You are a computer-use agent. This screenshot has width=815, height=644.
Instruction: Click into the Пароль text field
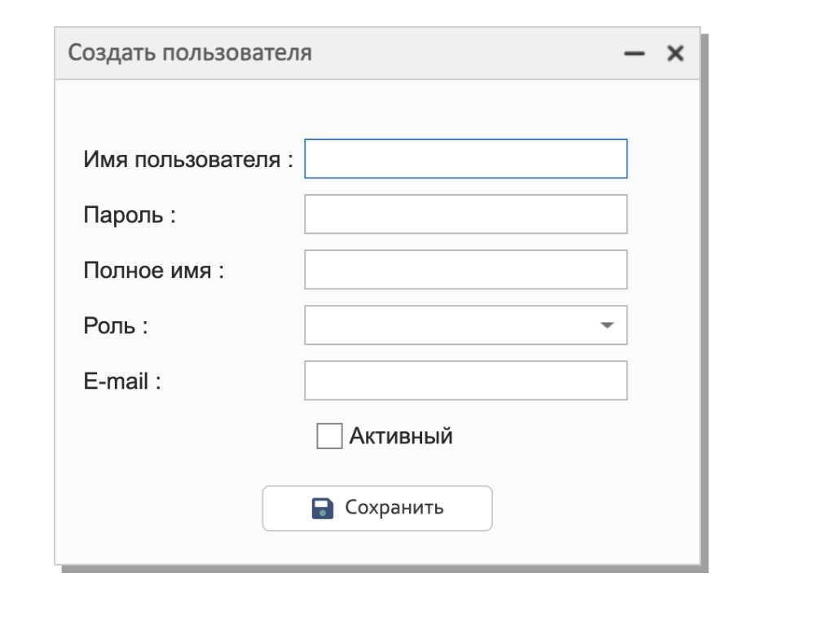tap(465, 214)
